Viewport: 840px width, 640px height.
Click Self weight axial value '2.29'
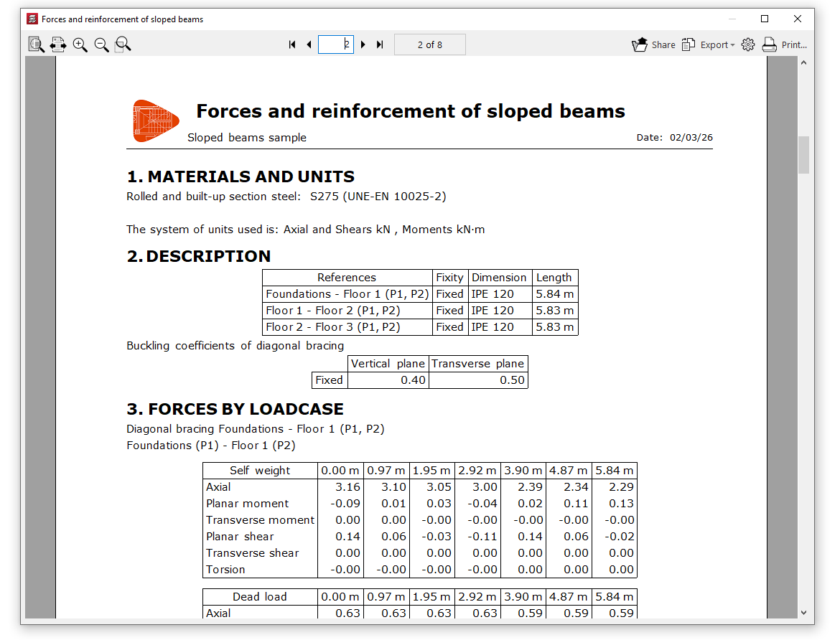(622, 487)
